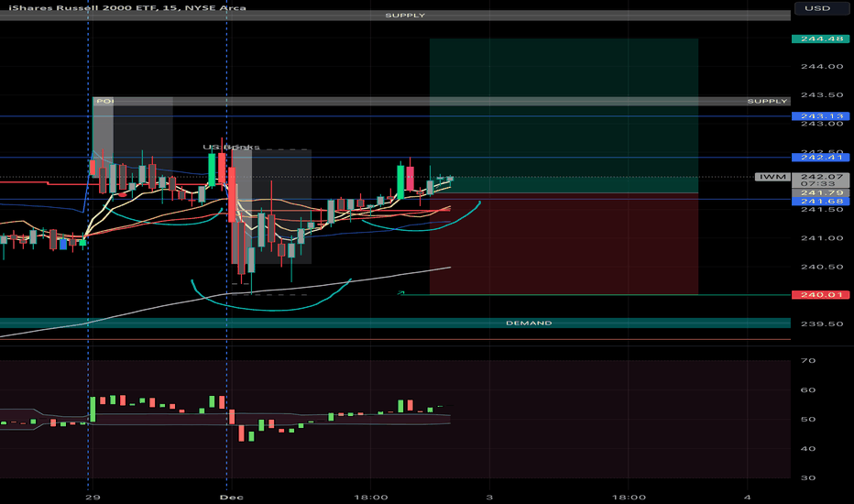
Task: Click the Dec date axis label
Action: (231, 497)
